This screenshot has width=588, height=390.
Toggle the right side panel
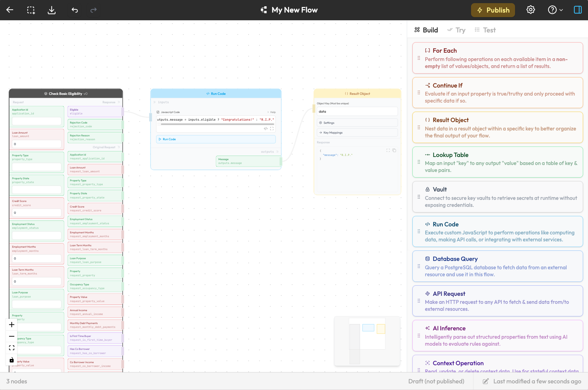point(578,10)
